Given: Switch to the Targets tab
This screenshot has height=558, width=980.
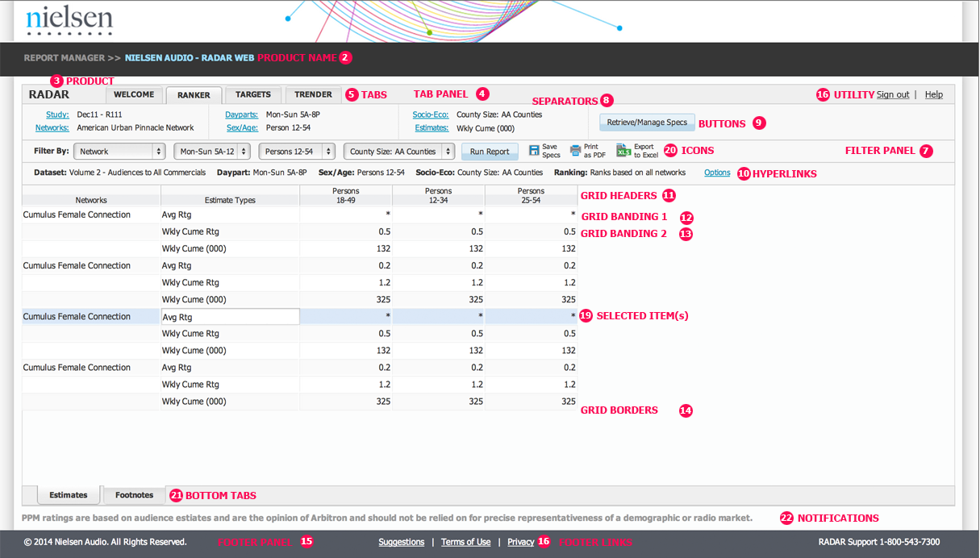Looking at the screenshot, I should [253, 94].
